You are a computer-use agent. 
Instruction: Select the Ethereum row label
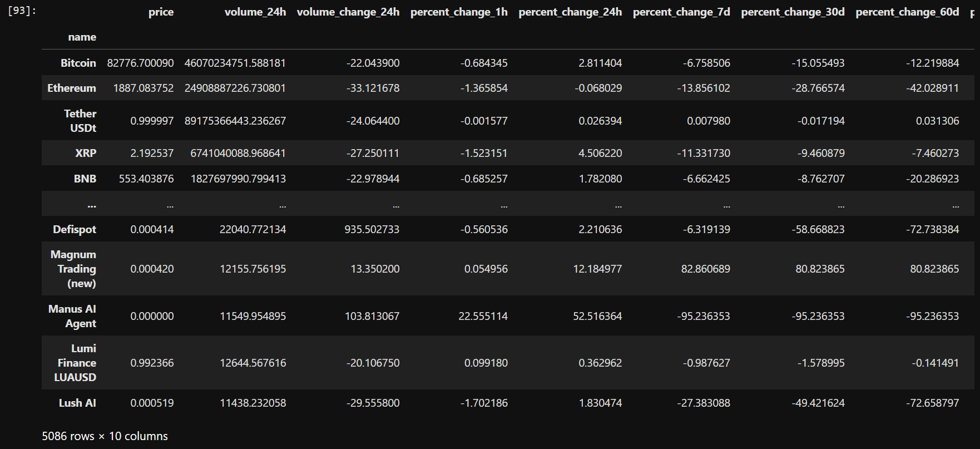(x=72, y=88)
